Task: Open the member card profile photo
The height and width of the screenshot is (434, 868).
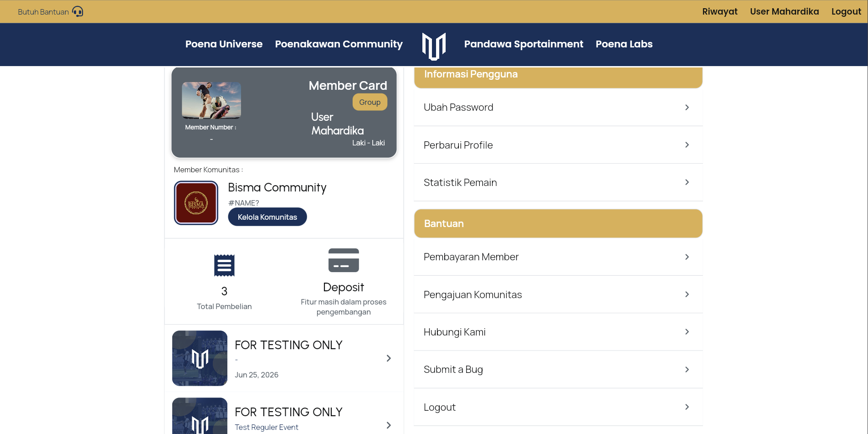Action: [x=211, y=100]
